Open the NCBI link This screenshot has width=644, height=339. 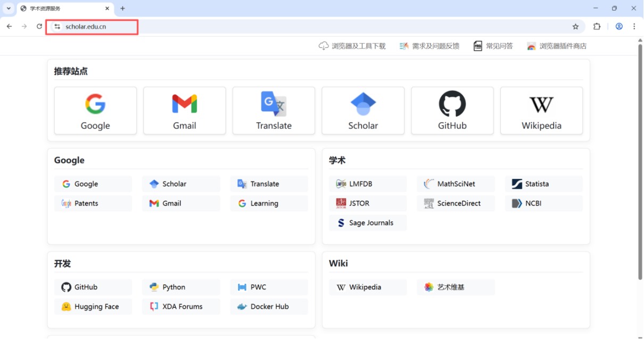pos(544,203)
